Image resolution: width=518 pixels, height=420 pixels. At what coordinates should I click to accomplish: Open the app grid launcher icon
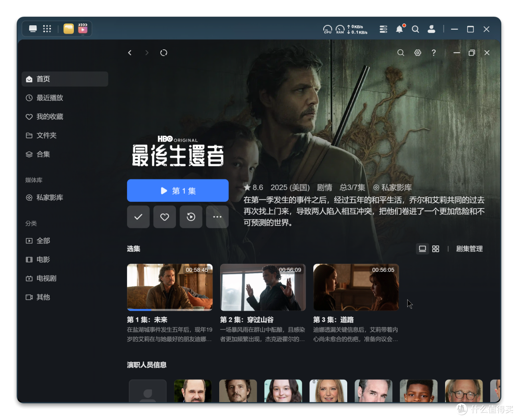coord(47,29)
